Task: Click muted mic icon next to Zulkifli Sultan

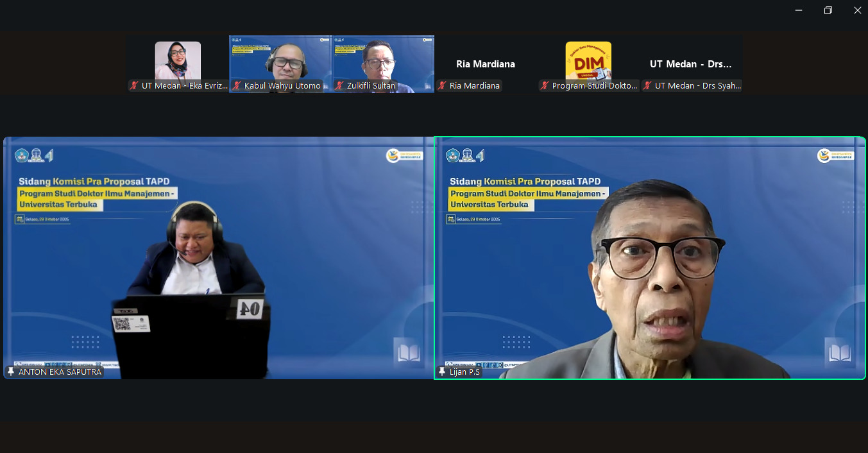Action: (x=339, y=86)
